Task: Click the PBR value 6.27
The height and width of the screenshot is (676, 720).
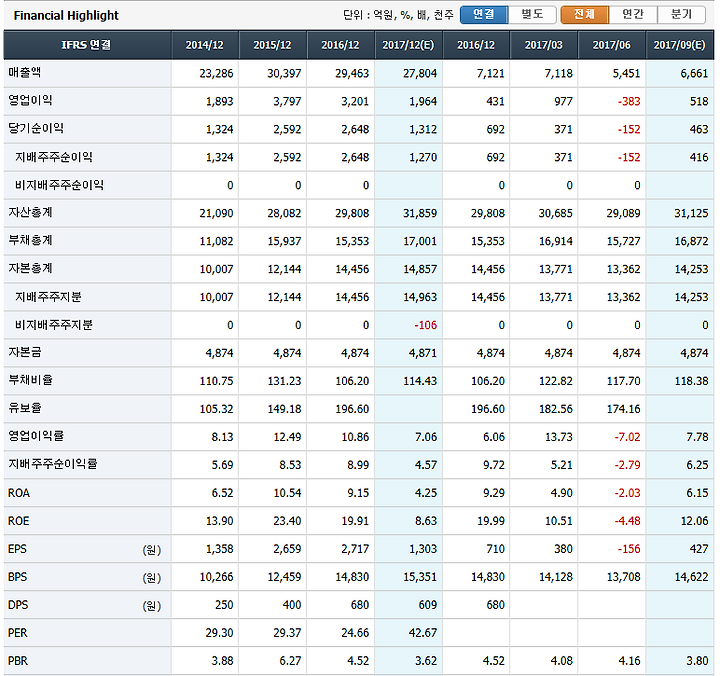Action: coord(290,661)
